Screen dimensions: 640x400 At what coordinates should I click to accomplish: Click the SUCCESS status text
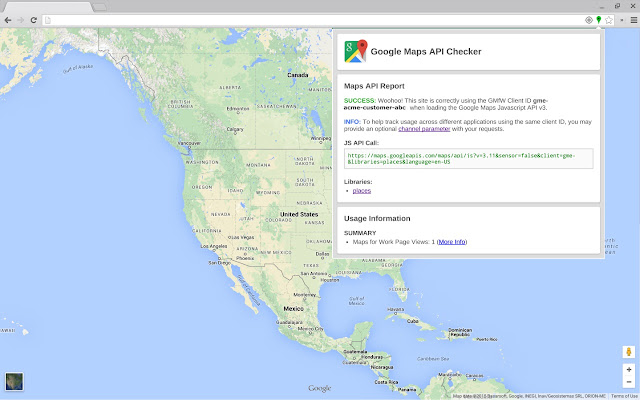360,100
